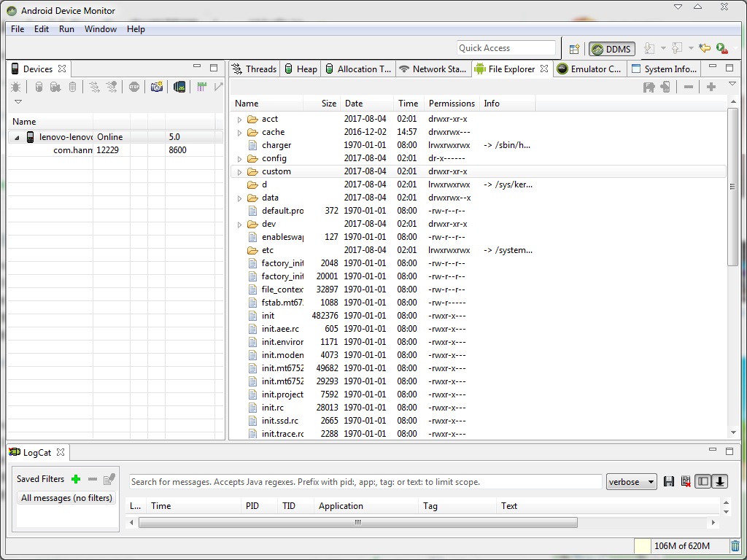
Task: Click the Quick Access search field
Action: 506,48
